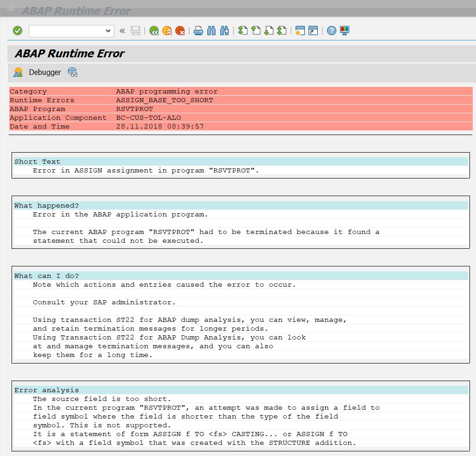Viewport: 476px width, 456px height.
Task: Cancel using the red Cancel icon
Action: 180,31
